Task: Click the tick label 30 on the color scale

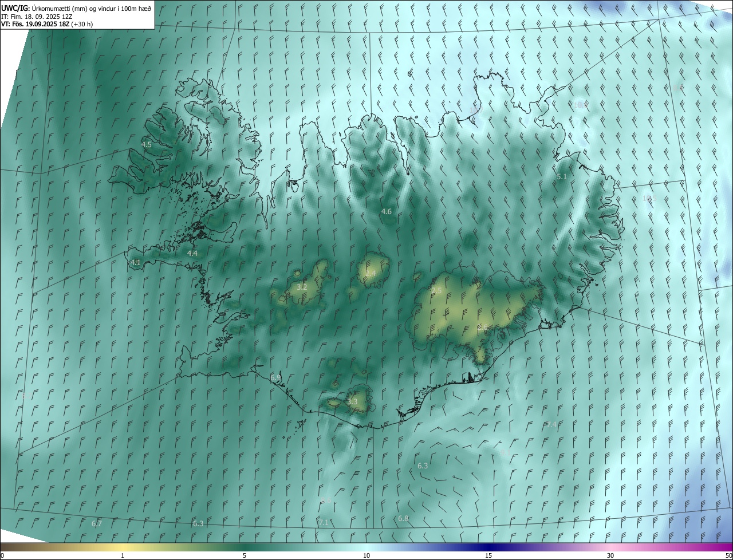Action: tap(610, 555)
